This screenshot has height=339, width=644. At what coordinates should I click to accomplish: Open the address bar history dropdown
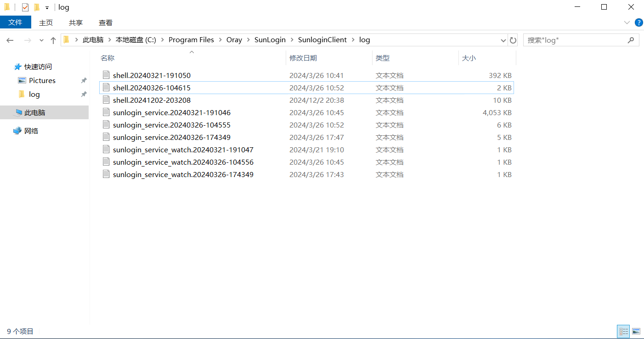click(503, 40)
